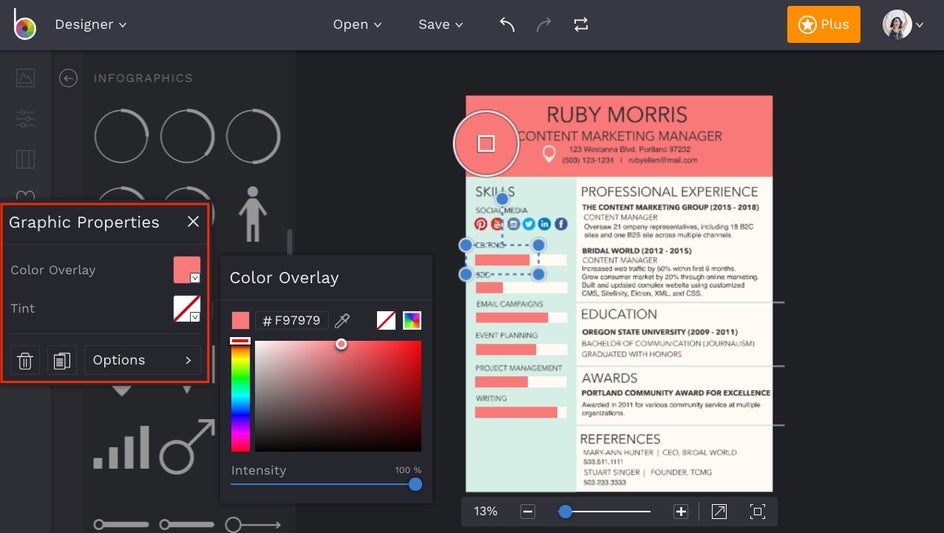Click the AWARDS heading on resume
Viewport: 944px width, 533px height.
click(x=609, y=378)
